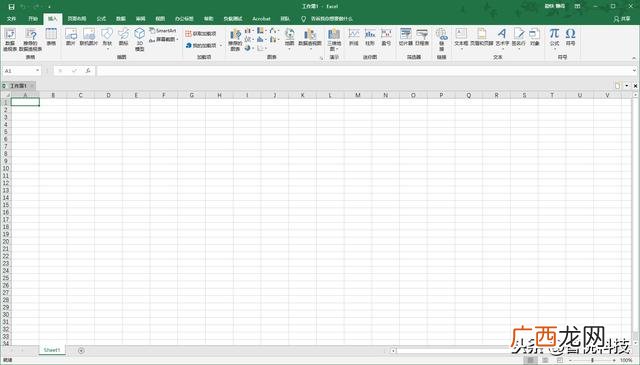
Task: Open the Screenshot dropdown
Action: (164, 40)
